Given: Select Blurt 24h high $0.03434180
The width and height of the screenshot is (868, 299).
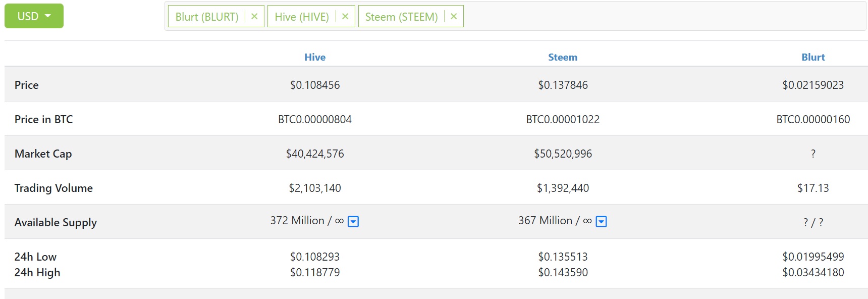Looking at the screenshot, I should pos(813,272).
